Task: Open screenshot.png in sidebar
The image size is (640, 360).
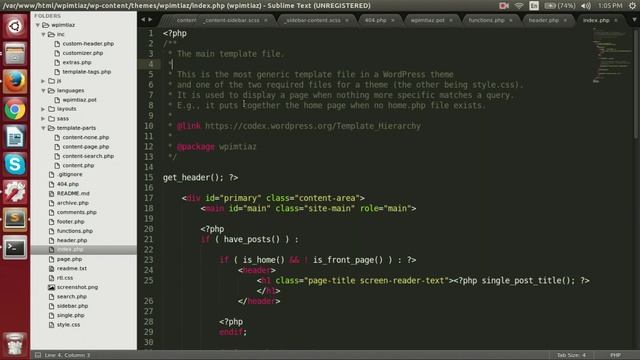Action: (77, 287)
